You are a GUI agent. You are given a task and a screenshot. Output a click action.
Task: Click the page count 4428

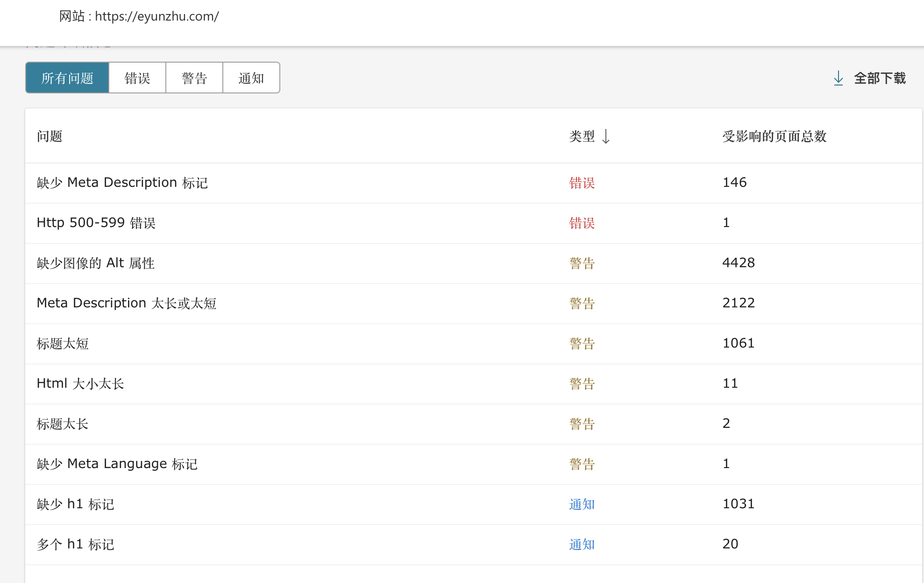click(x=739, y=263)
